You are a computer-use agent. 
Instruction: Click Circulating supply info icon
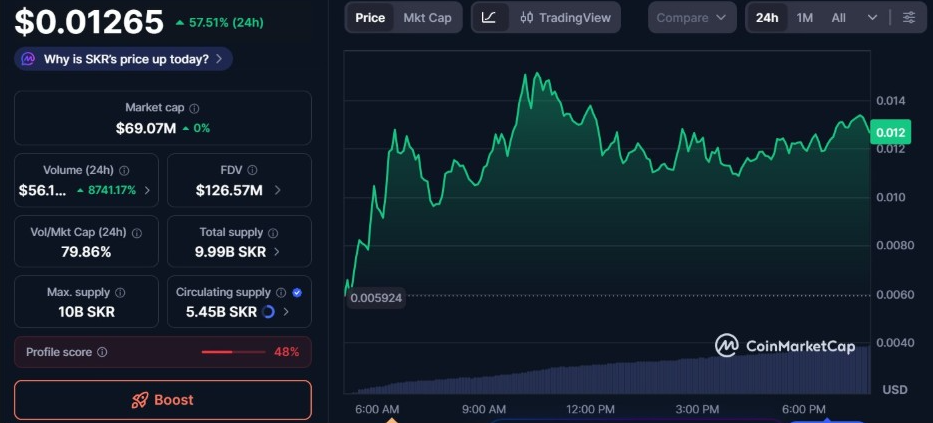(x=281, y=293)
